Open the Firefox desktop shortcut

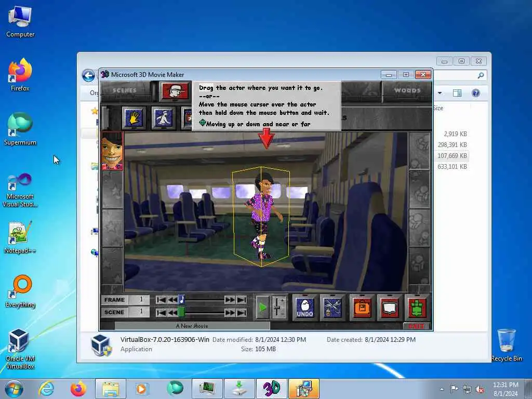(20, 75)
